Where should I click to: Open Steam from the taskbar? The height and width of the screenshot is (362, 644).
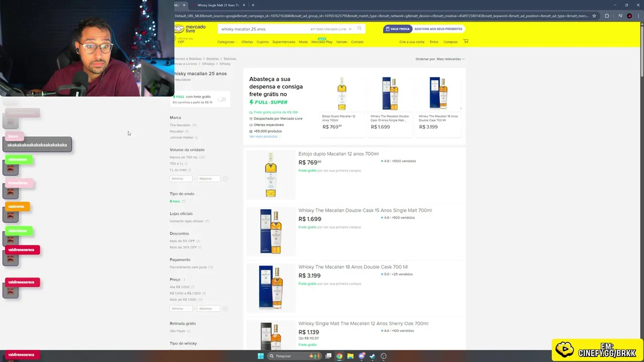pos(372,356)
